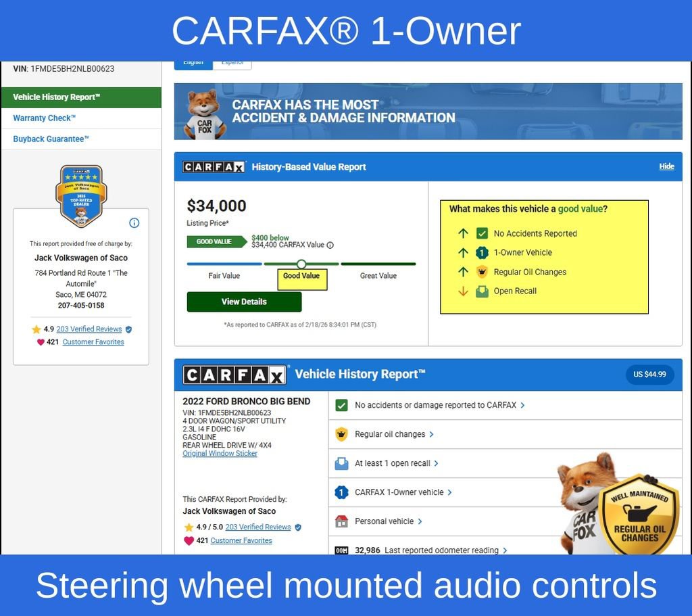The width and height of the screenshot is (692, 616).
Task: Click the Personal vehicle house icon
Action: click(x=341, y=521)
